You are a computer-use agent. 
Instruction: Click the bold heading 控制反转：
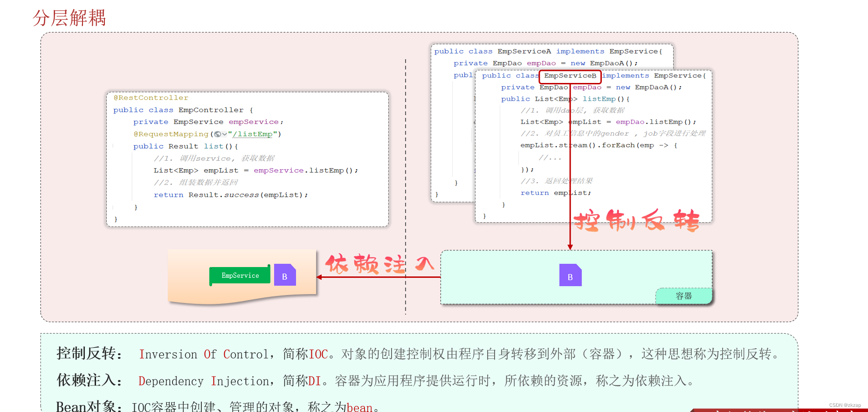[90, 354]
